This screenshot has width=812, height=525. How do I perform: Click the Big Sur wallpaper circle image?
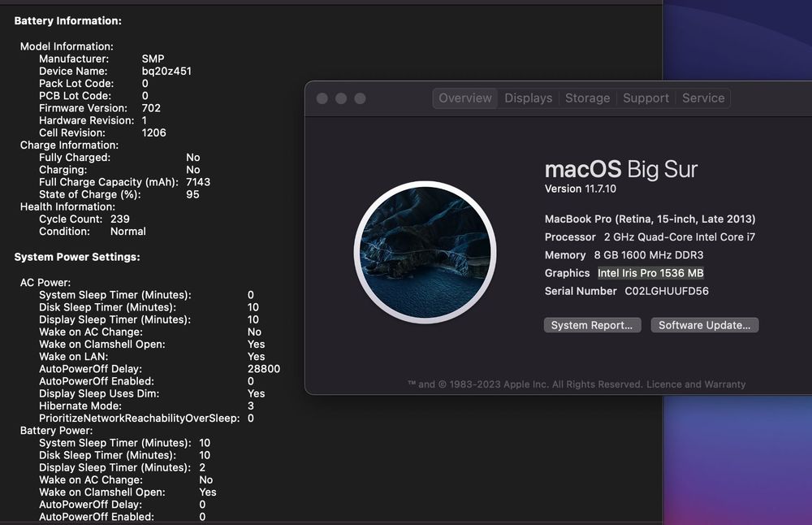[425, 253]
